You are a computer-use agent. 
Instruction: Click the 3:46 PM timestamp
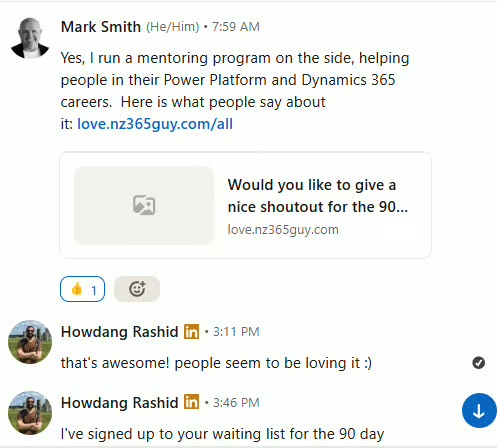236,403
